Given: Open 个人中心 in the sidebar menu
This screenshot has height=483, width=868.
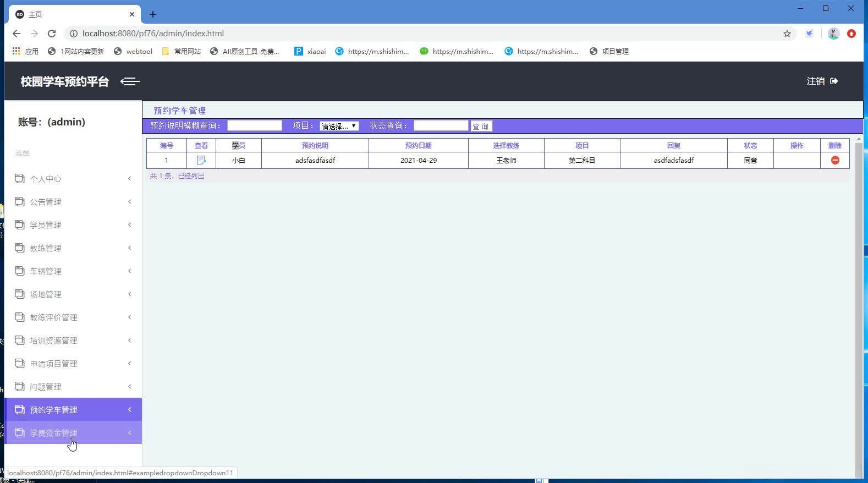Looking at the screenshot, I should [x=73, y=179].
